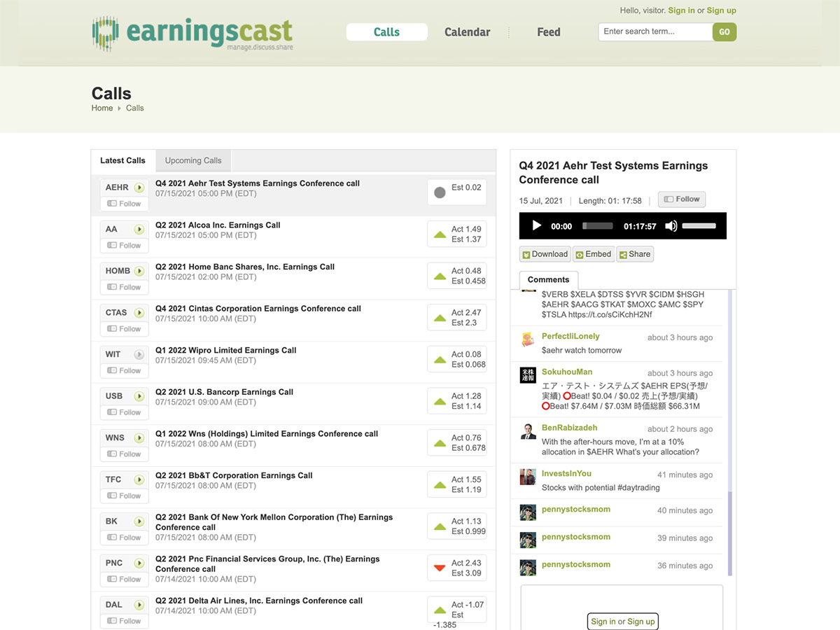Screen dimensions: 840x630
Task: Play the AA Alcoa call icon
Action: coord(139,229)
